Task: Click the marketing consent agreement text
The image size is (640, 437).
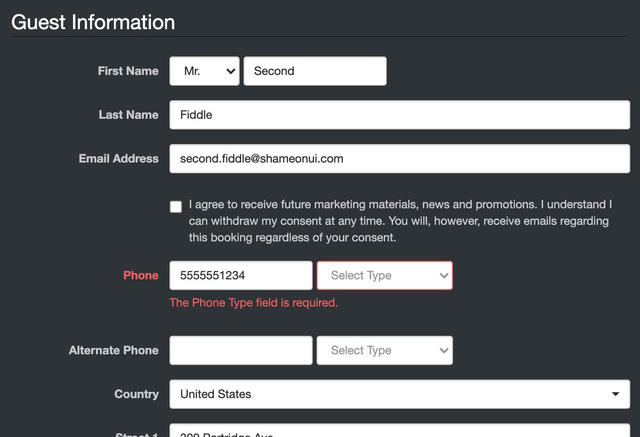Action: tap(400, 221)
